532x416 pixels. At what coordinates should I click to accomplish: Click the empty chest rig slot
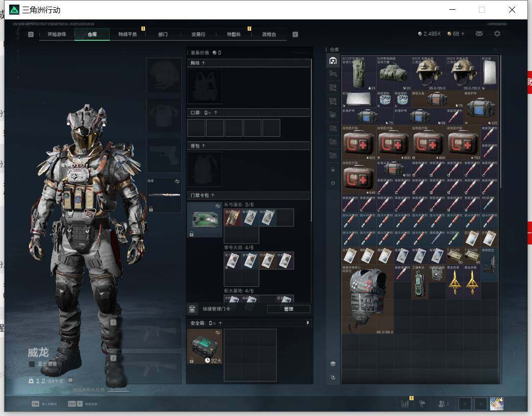point(205,87)
